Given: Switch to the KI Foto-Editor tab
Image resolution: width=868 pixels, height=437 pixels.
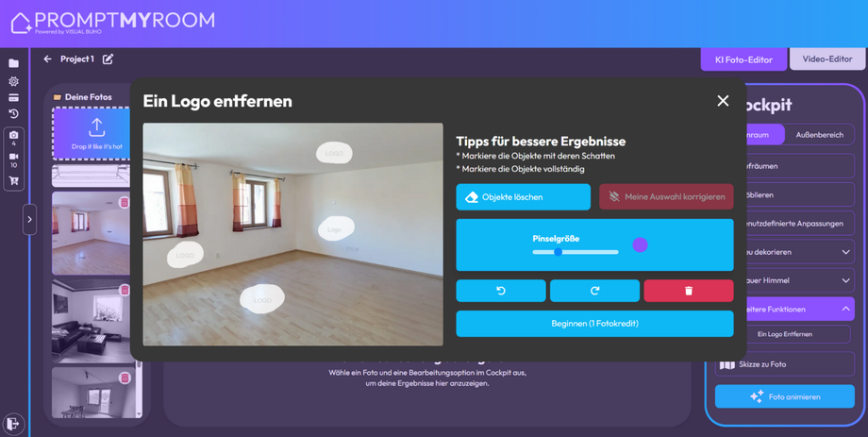Looking at the screenshot, I should click(x=743, y=59).
